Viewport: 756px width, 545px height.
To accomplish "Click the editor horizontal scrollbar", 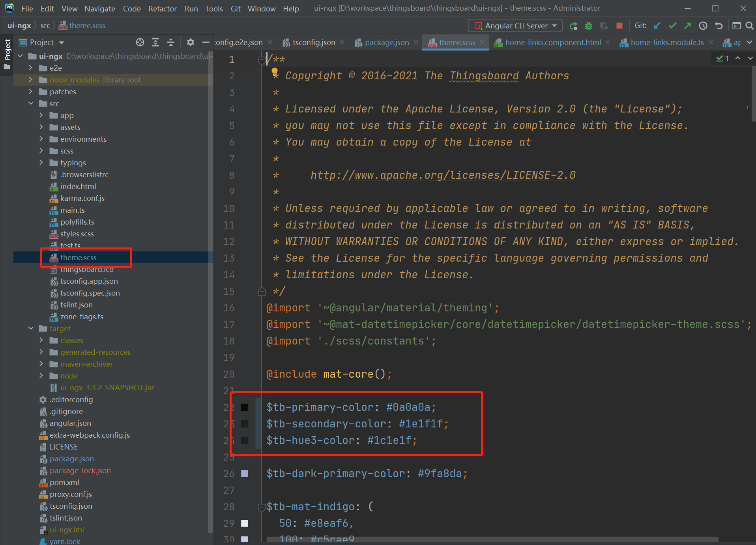I will click(492, 539).
